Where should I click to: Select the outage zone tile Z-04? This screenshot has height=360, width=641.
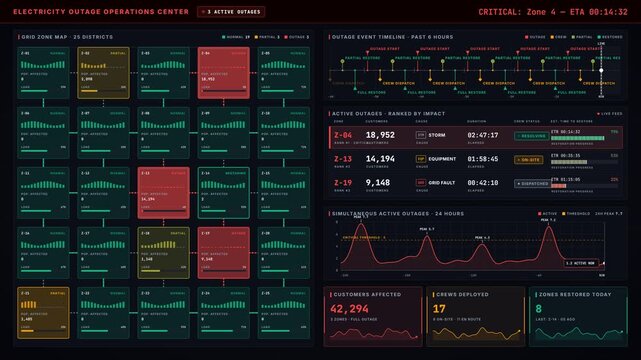[224, 73]
